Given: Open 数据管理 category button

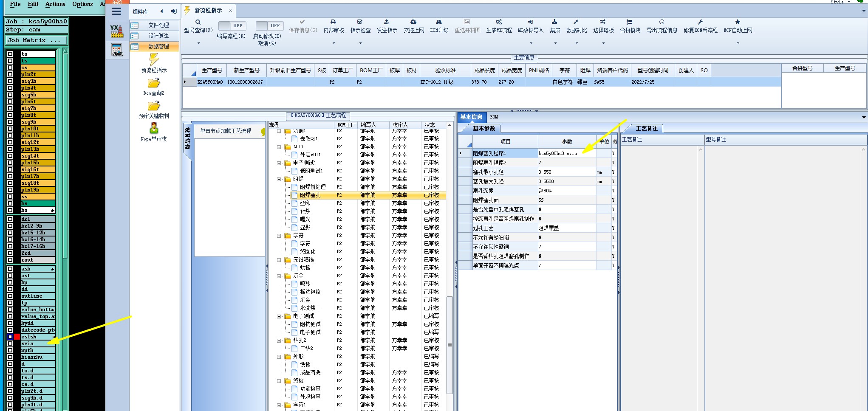Looking at the screenshot, I should click(x=154, y=46).
